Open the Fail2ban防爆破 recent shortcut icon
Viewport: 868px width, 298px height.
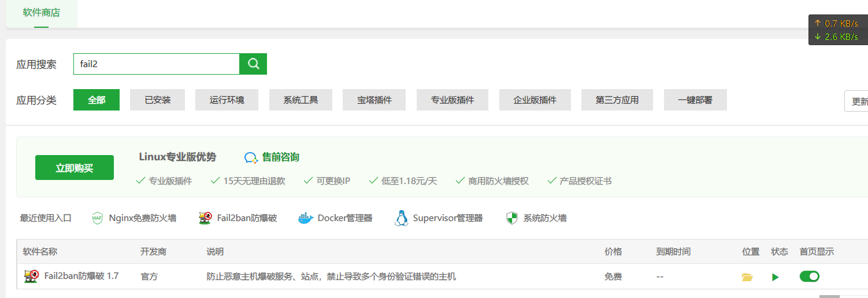tap(205, 218)
